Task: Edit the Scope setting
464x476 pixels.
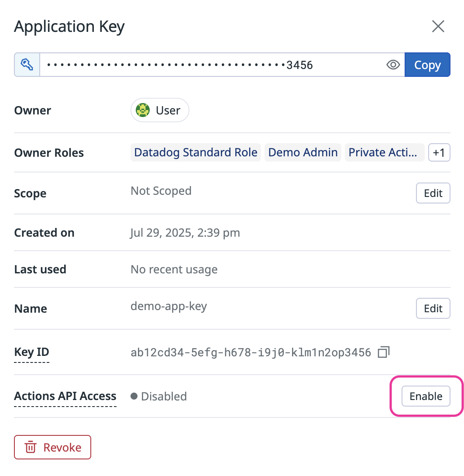Action: pos(433,193)
